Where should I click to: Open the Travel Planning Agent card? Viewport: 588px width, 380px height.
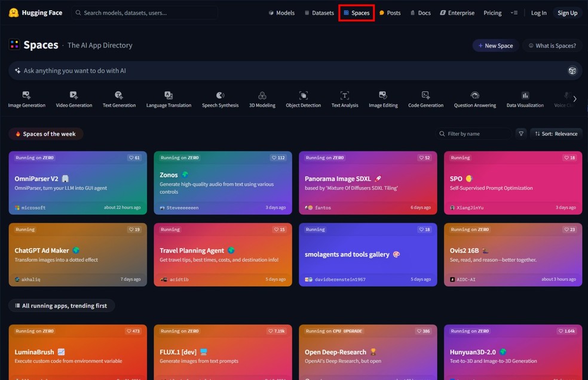[x=223, y=255]
